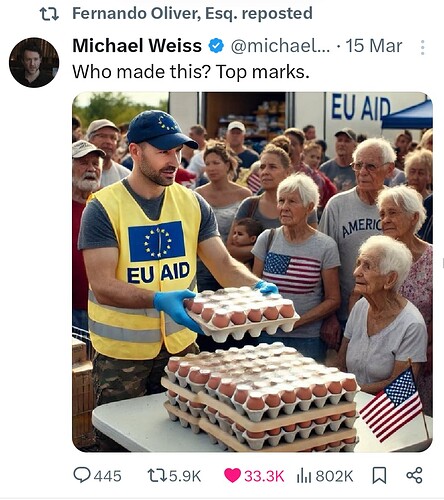444x500 pixels.
Task: Expand the EU AID egg image
Action: point(252,272)
